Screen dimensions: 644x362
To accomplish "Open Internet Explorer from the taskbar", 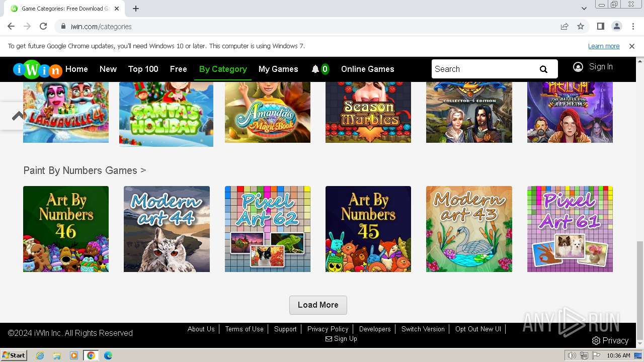I will 40,355.
